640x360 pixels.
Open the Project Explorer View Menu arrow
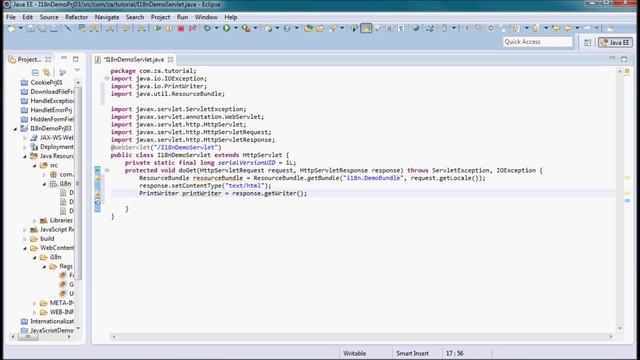point(77,71)
